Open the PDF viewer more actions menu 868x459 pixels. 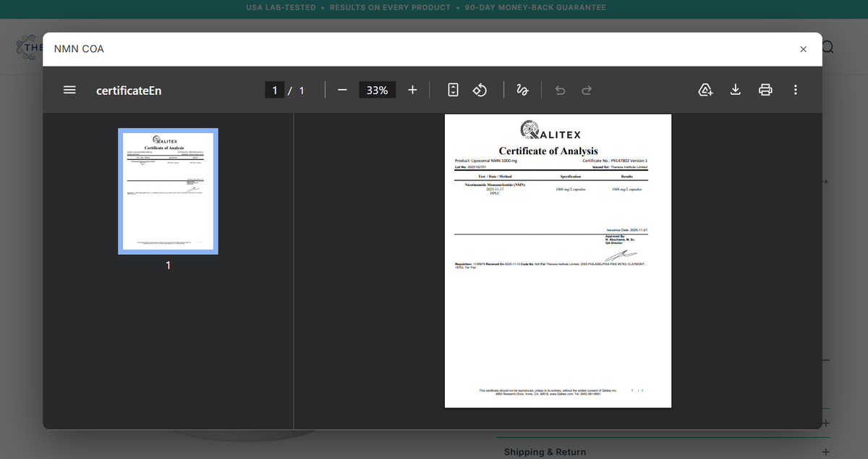795,90
